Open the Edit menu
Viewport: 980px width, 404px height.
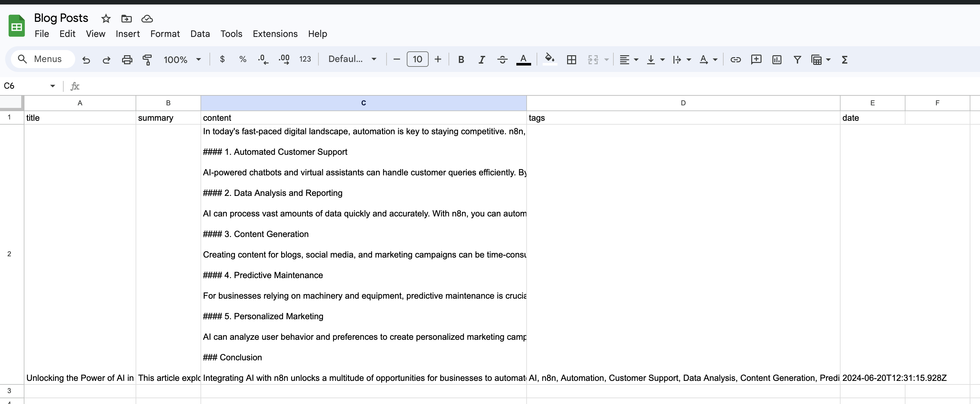(x=67, y=34)
